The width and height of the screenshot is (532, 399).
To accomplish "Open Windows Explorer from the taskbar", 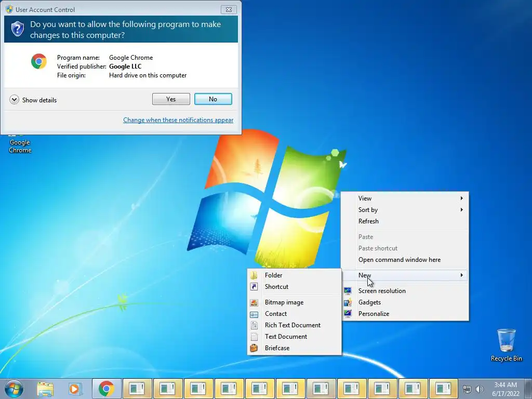I will (45, 389).
